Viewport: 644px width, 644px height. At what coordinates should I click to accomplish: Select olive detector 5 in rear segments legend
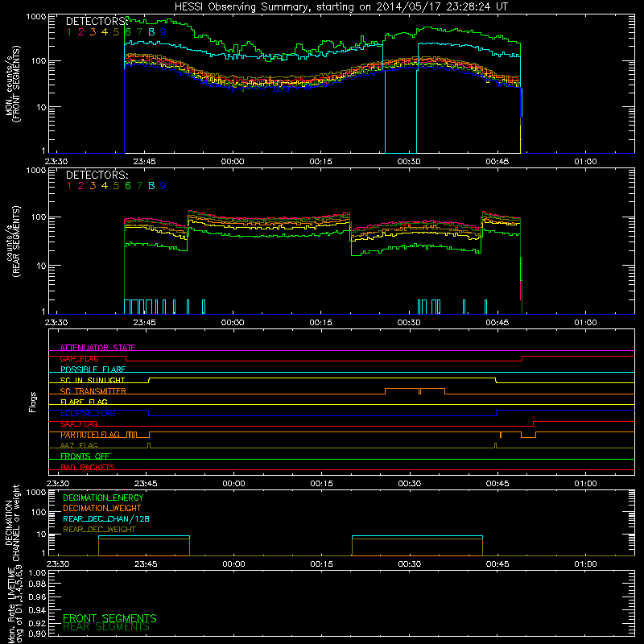[x=116, y=186]
